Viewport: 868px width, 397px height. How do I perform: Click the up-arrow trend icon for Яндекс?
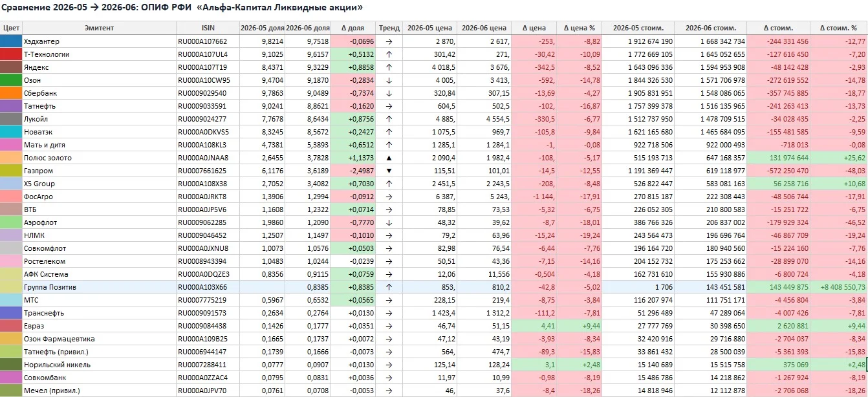pyautogui.click(x=389, y=67)
